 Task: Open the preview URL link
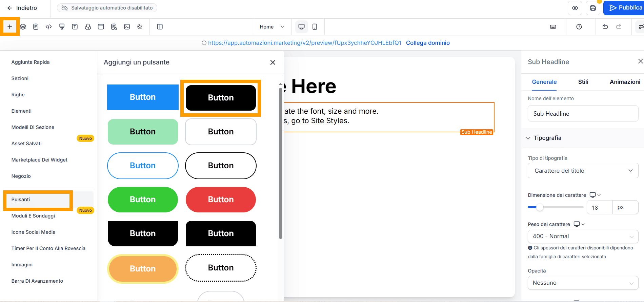(305, 43)
